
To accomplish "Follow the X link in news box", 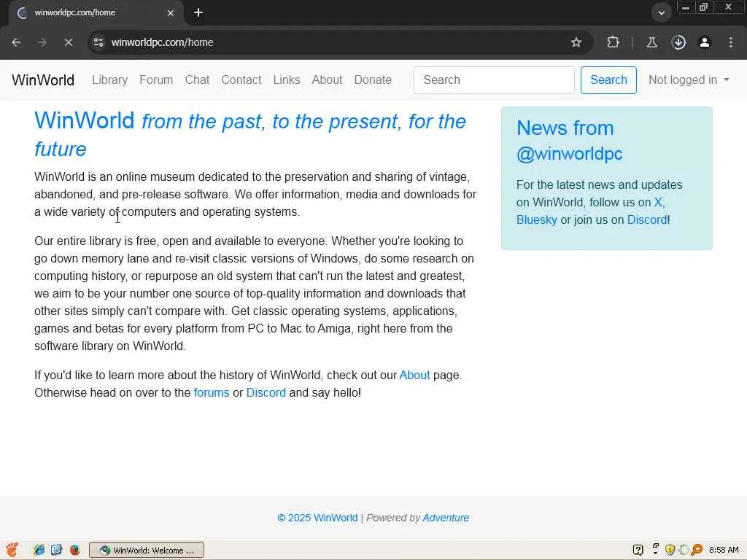I will (x=658, y=203).
